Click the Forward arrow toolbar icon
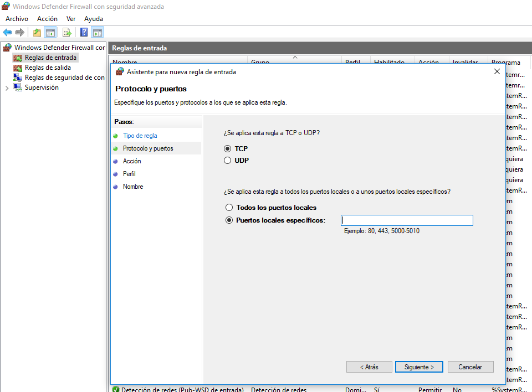Image resolution: width=532 pixels, height=392 pixels. (x=20, y=33)
